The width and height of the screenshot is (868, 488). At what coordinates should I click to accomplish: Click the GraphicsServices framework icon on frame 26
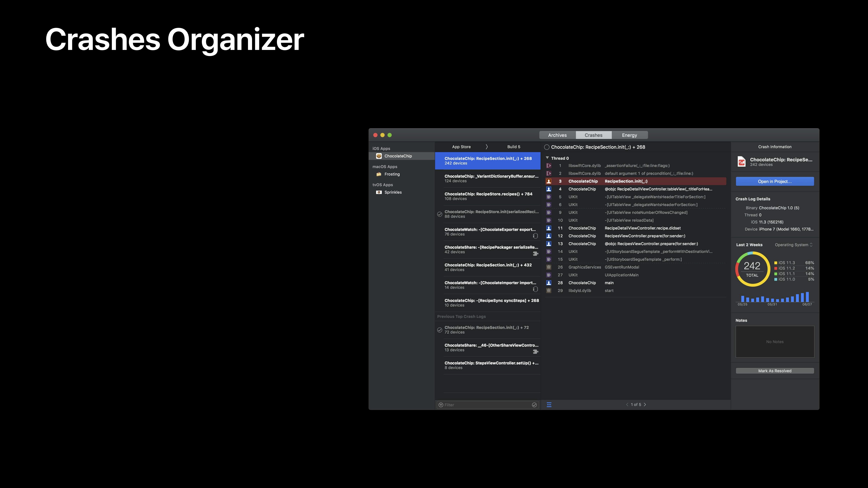tap(549, 267)
